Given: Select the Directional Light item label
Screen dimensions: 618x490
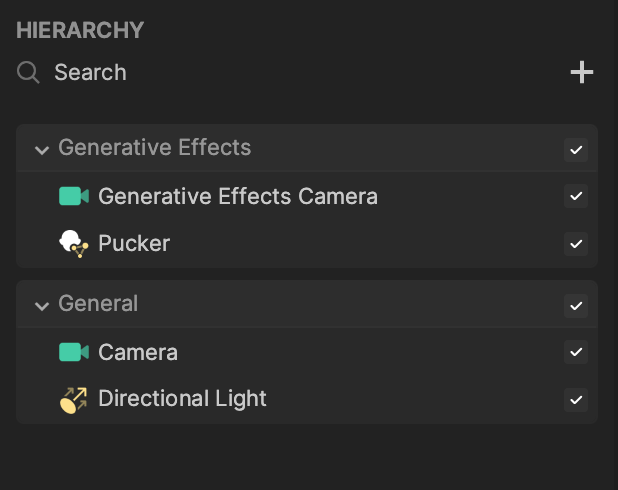Looking at the screenshot, I should point(182,398).
